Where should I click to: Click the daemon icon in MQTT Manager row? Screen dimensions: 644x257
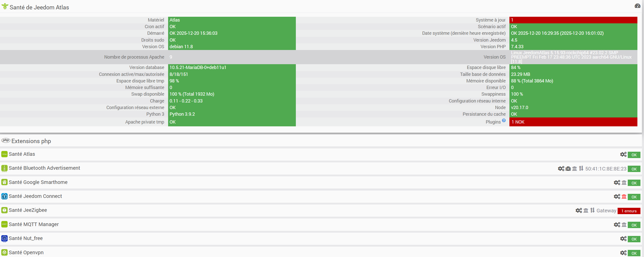[624, 225]
